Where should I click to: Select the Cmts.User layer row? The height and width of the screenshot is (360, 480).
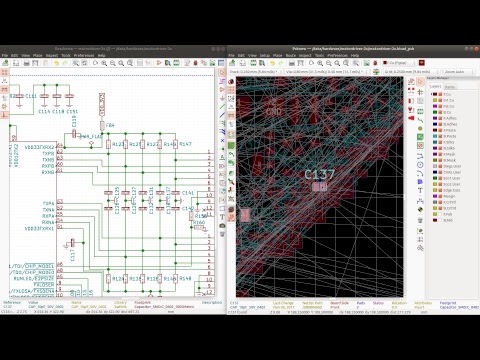click(x=452, y=172)
